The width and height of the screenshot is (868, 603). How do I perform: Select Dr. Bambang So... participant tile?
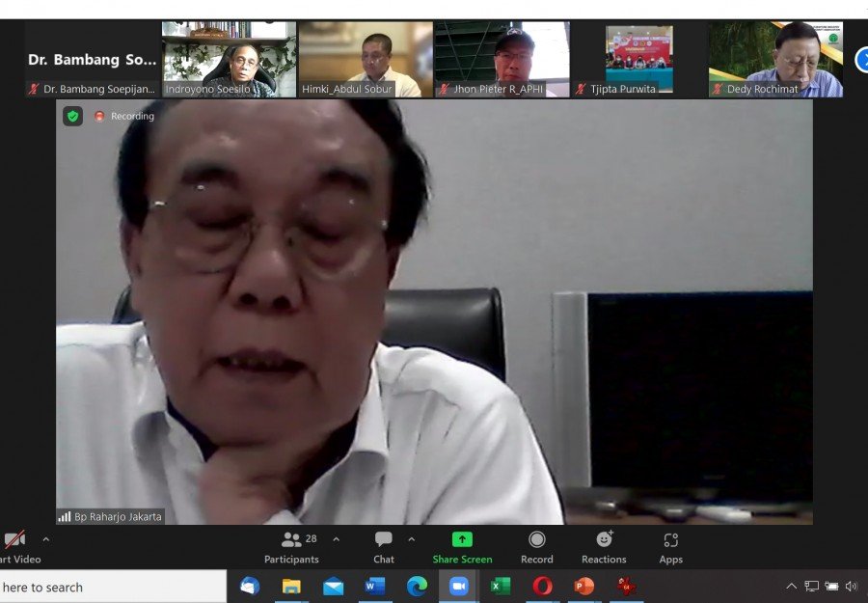point(93,59)
